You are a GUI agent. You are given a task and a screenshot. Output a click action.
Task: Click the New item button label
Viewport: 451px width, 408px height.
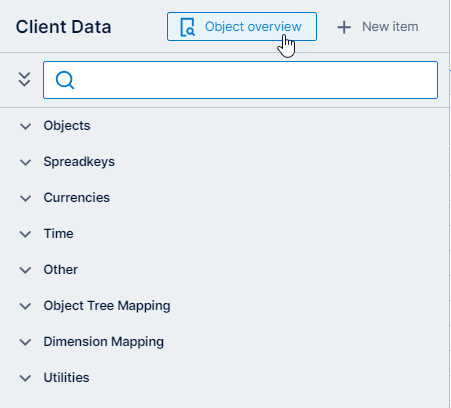tap(390, 27)
